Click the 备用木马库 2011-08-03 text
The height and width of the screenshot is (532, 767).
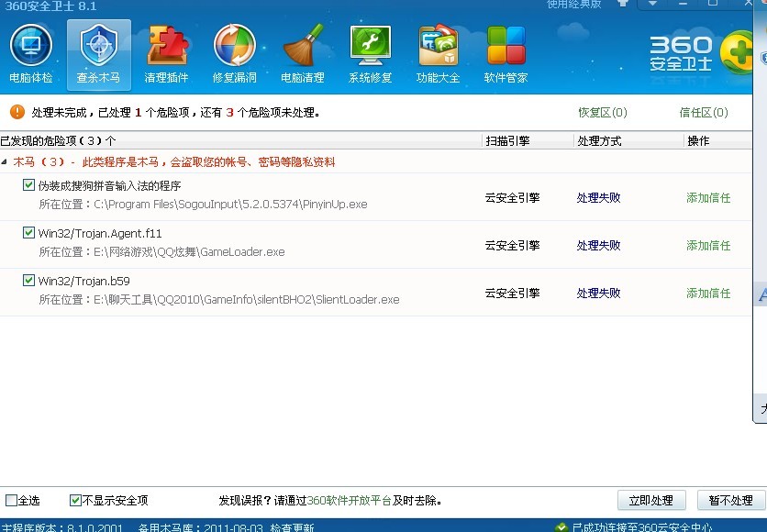point(201,527)
